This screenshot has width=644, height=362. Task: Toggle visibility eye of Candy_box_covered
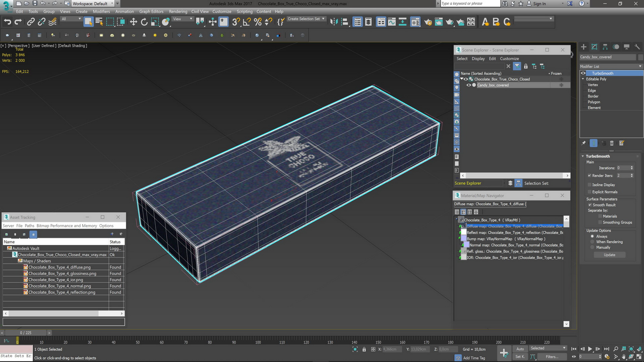tap(469, 85)
